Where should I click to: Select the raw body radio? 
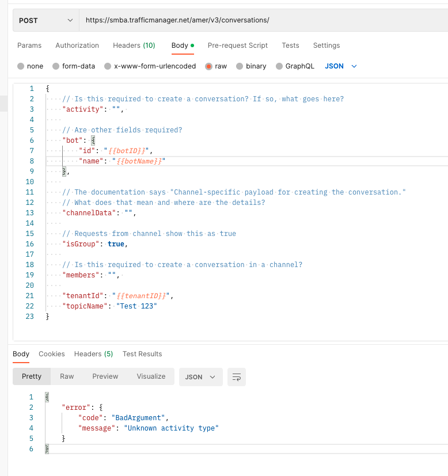tap(208, 66)
